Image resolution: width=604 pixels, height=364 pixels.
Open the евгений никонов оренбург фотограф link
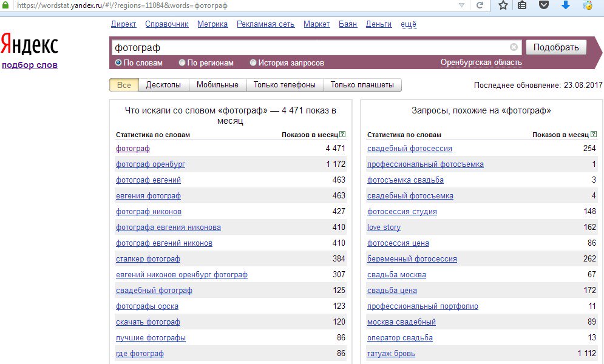(182, 275)
